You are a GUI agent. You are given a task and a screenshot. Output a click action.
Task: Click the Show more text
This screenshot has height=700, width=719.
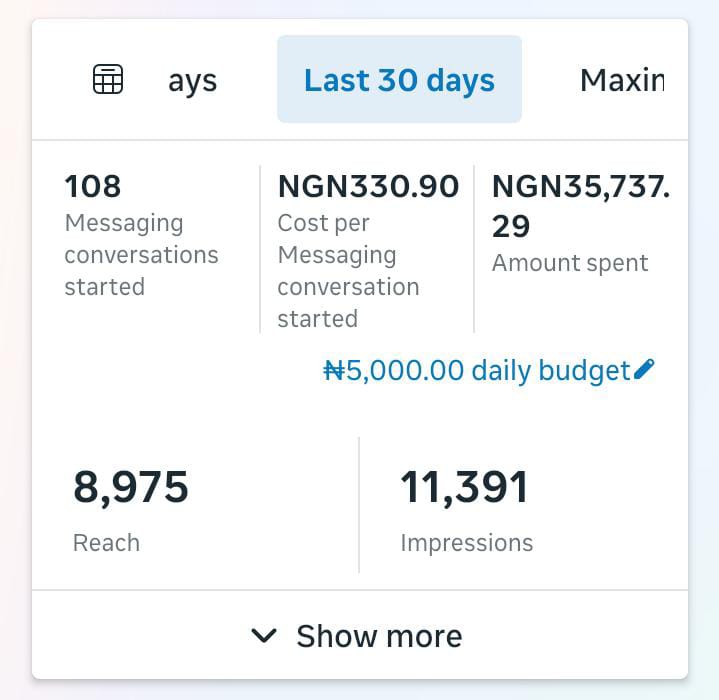tap(379, 636)
